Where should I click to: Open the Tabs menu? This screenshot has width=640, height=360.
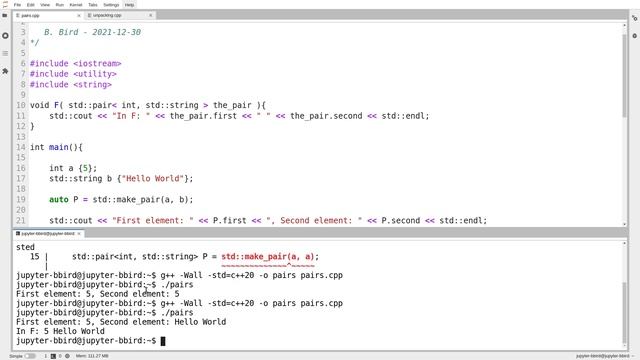tap(93, 5)
